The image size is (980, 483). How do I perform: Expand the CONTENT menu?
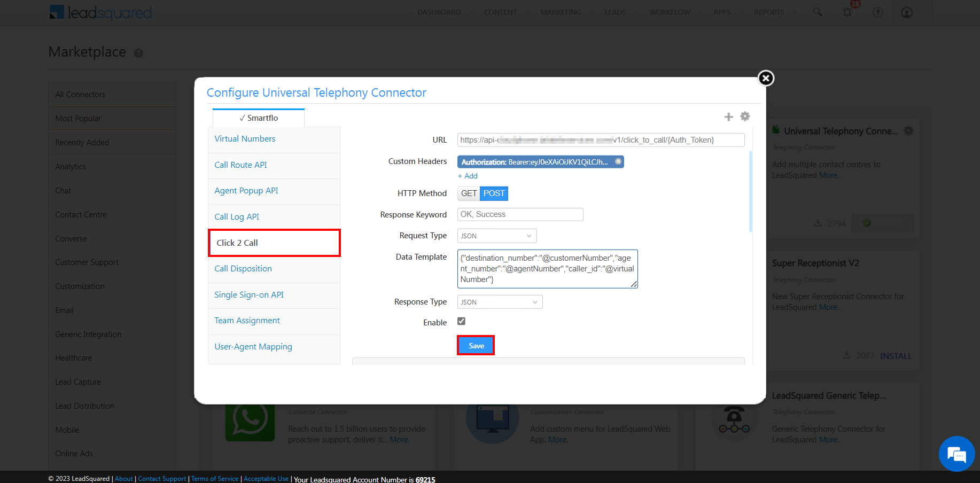tap(501, 12)
